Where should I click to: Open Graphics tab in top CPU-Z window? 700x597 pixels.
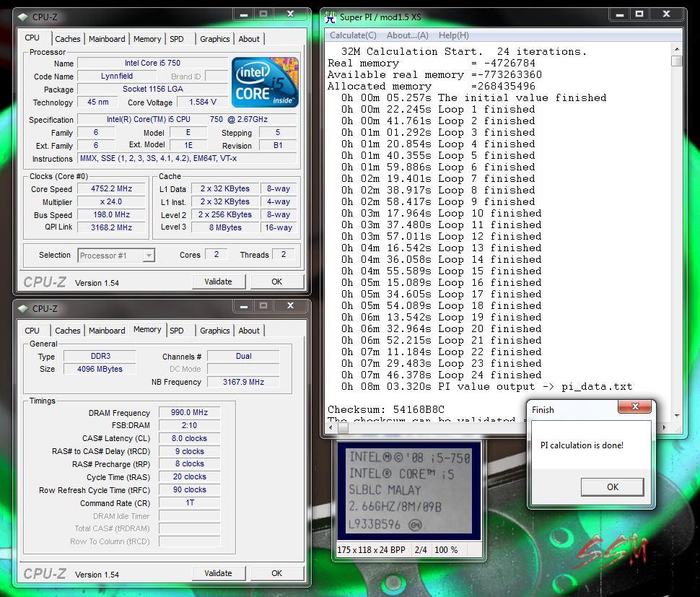coord(215,39)
